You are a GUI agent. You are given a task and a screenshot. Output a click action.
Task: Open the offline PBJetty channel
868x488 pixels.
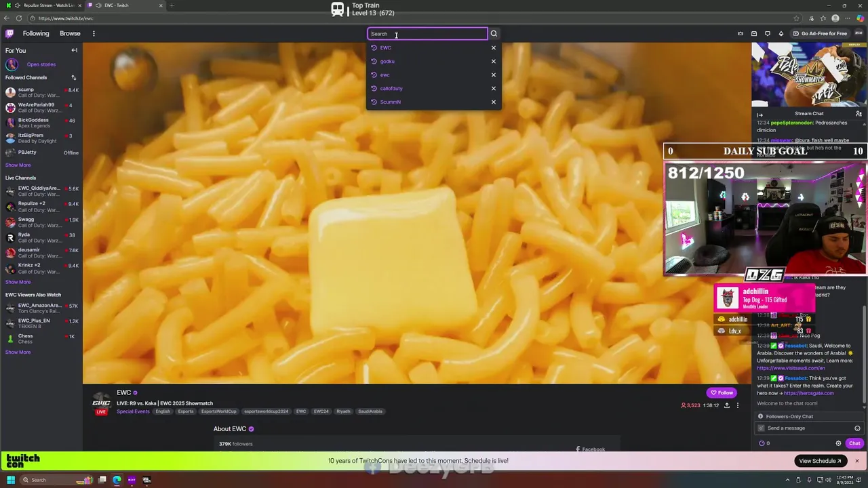(x=41, y=152)
